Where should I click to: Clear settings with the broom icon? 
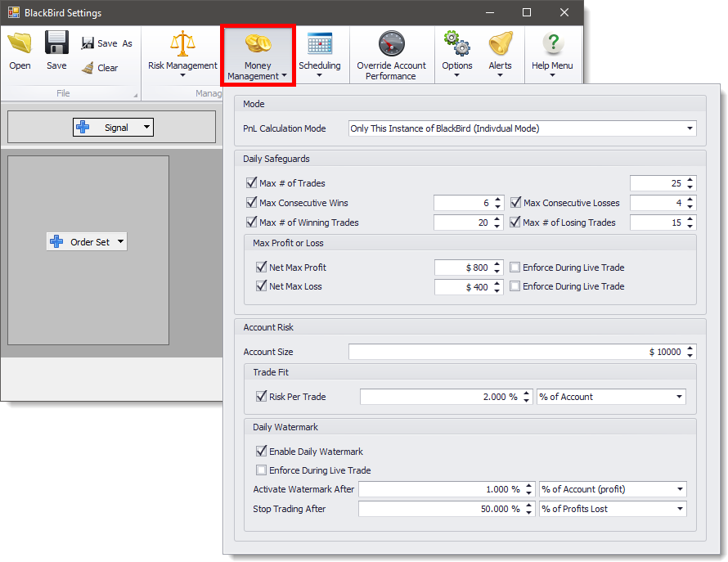pos(100,68)
